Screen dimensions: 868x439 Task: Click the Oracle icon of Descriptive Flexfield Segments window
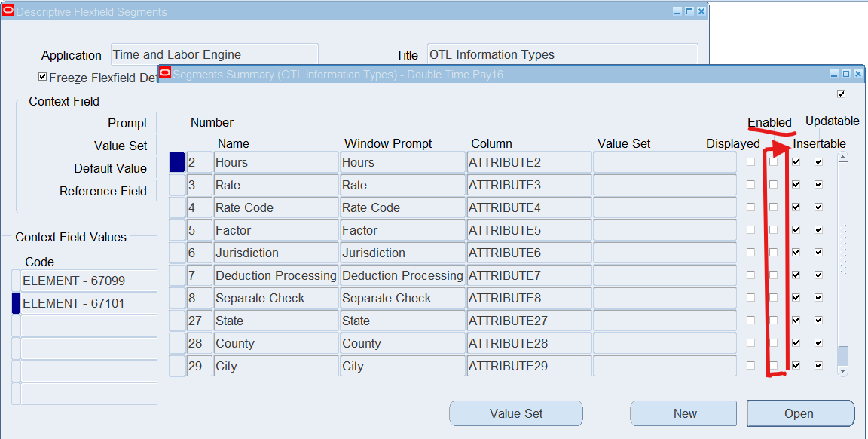[8, 11]
